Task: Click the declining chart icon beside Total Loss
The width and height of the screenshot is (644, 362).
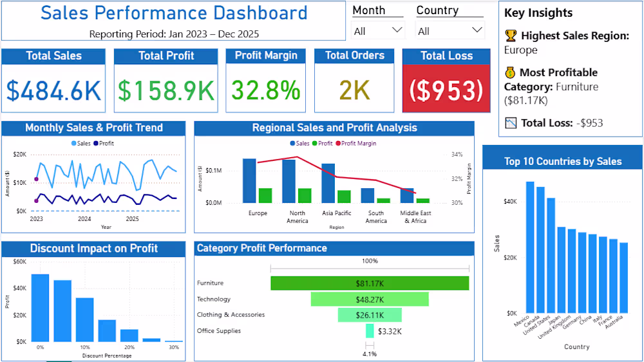Action: coord(511,123)
